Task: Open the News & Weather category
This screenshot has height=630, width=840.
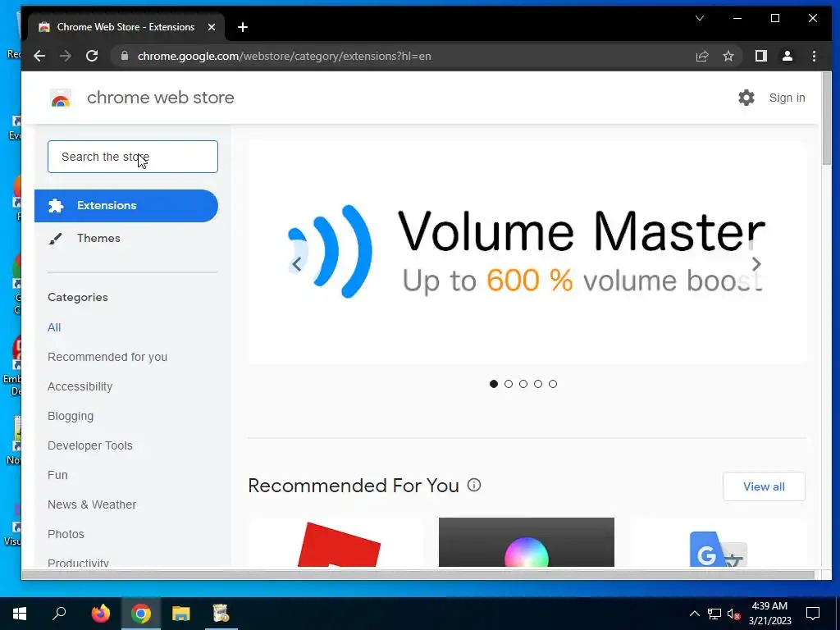Action: point(92,504)
